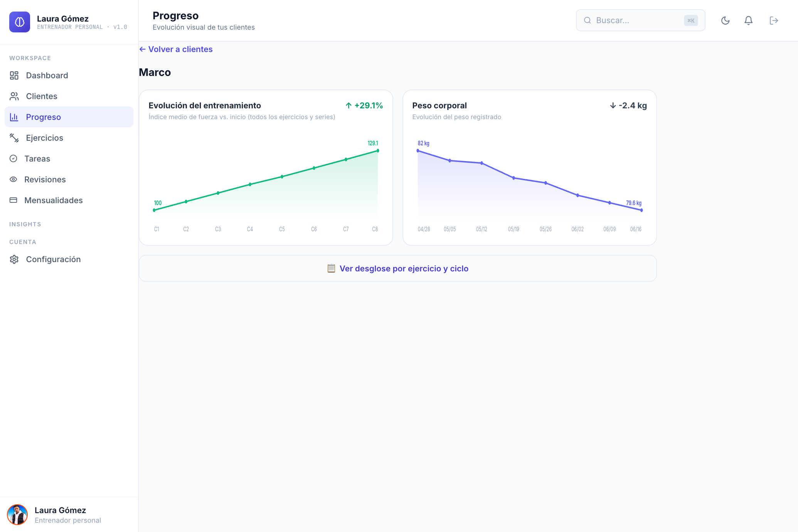
Task: Click the Progreso bar chart icon
Action: click(x=14, y=117)
